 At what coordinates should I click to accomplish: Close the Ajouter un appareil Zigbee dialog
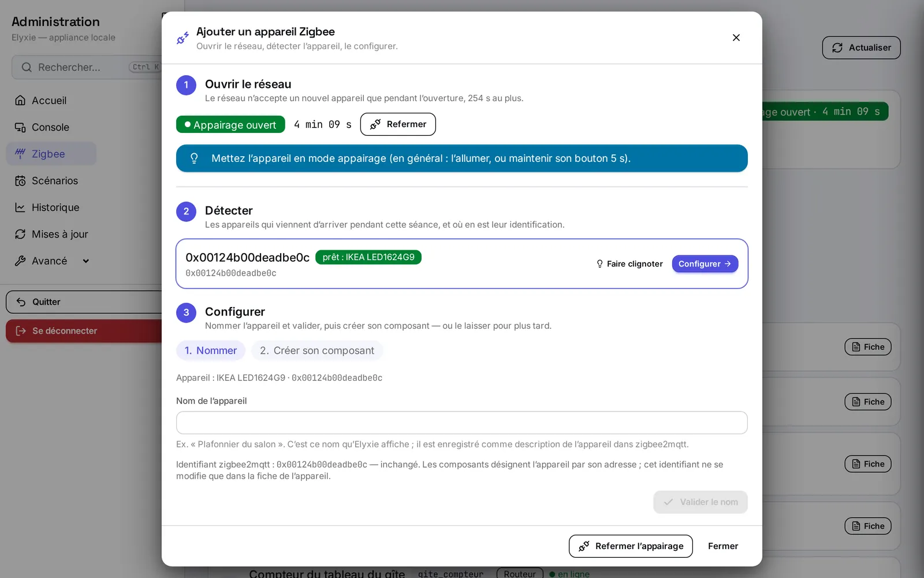point(736,38)
